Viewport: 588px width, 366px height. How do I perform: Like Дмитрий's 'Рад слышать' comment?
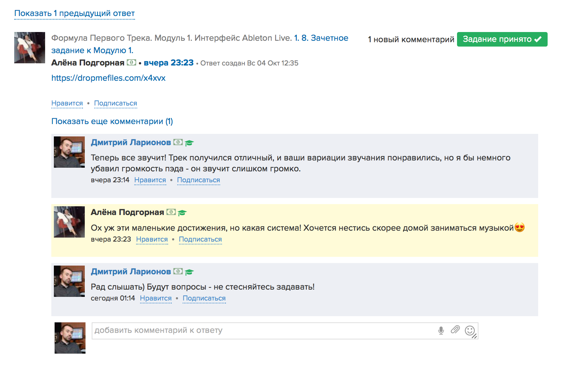pyautogui.click(x=156, y=298)
